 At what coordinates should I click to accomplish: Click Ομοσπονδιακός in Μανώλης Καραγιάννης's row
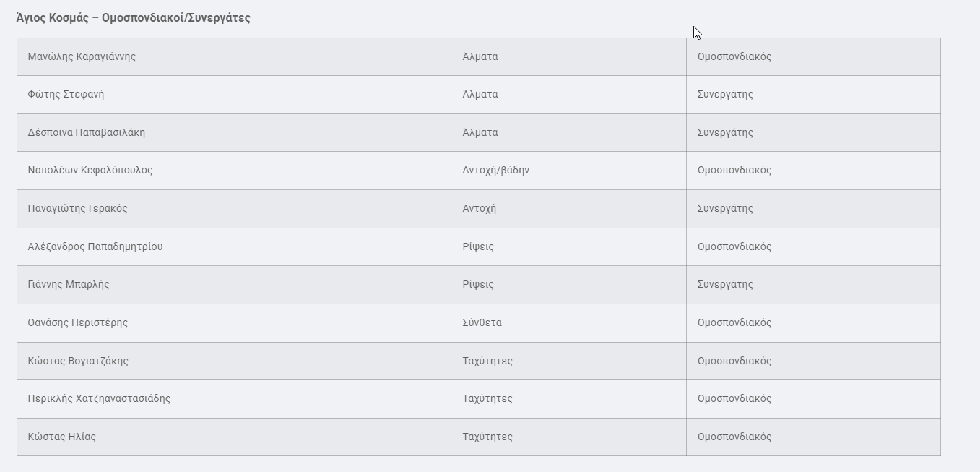pyautogui.click(x=734, y=56)
